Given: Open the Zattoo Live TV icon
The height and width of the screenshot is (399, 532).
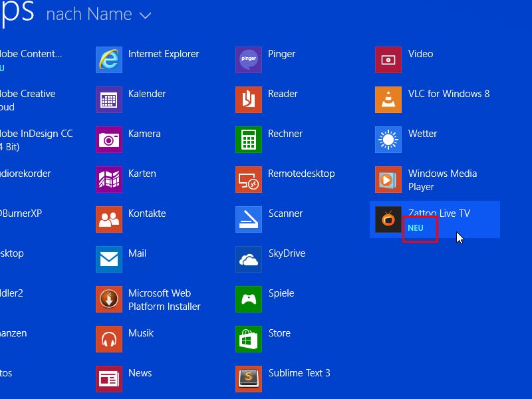Looking at the screenshot, I should point(388,219).
